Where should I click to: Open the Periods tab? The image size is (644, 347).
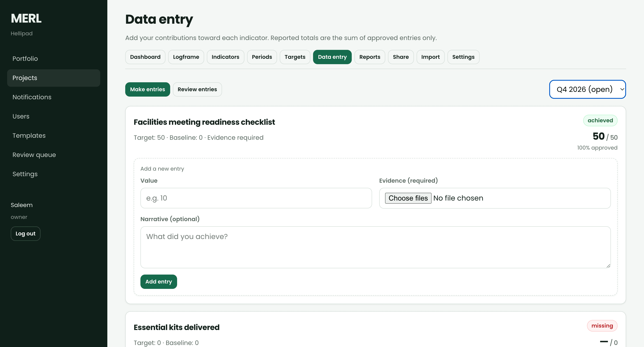click(262, 57)
